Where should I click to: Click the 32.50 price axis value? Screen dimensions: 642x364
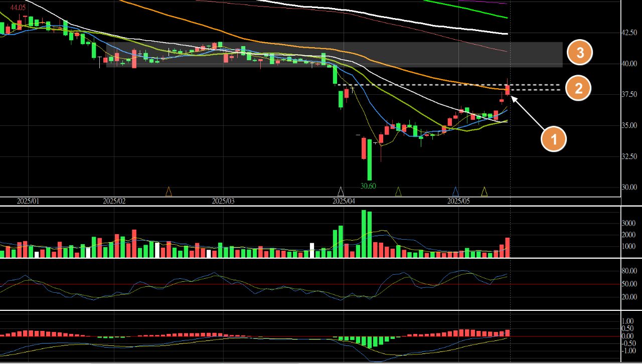pos(630,156)
